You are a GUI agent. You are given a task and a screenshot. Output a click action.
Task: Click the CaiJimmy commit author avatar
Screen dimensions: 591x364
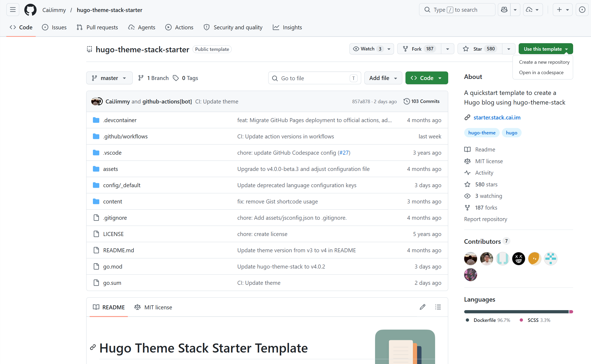point(95,101)
